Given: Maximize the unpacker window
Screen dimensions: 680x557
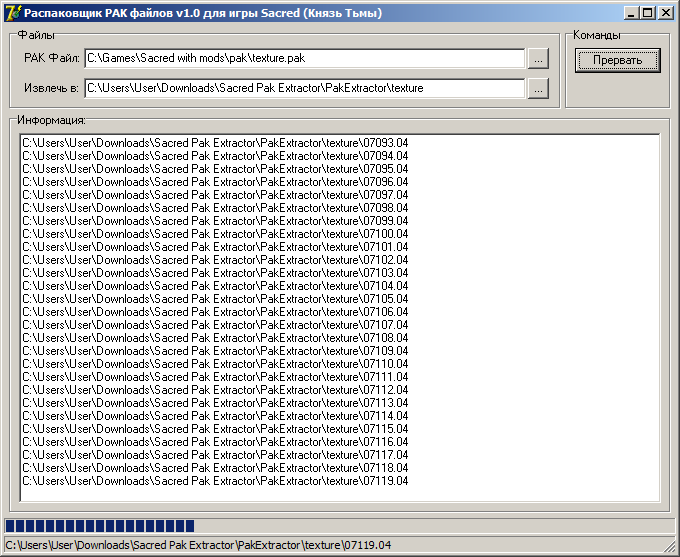Looking at the screenshot, I should pyautogui.click(x=647, y=13).
